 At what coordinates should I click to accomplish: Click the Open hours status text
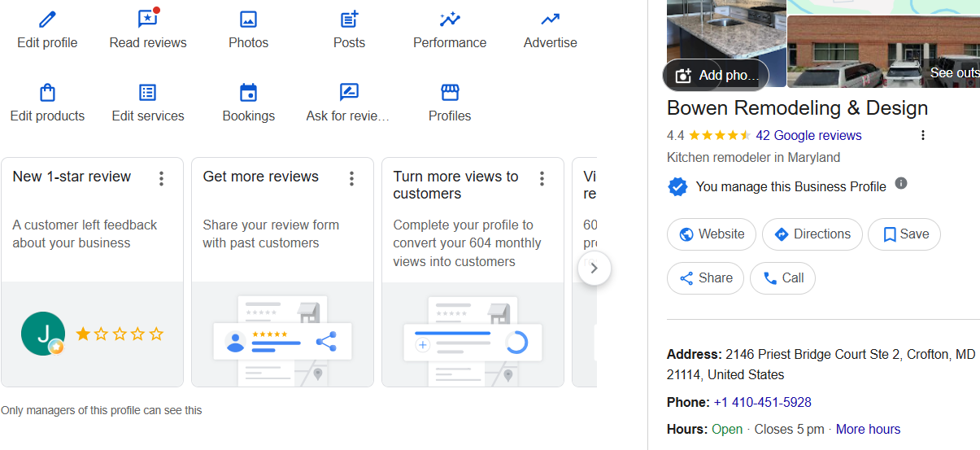point(727,429)
